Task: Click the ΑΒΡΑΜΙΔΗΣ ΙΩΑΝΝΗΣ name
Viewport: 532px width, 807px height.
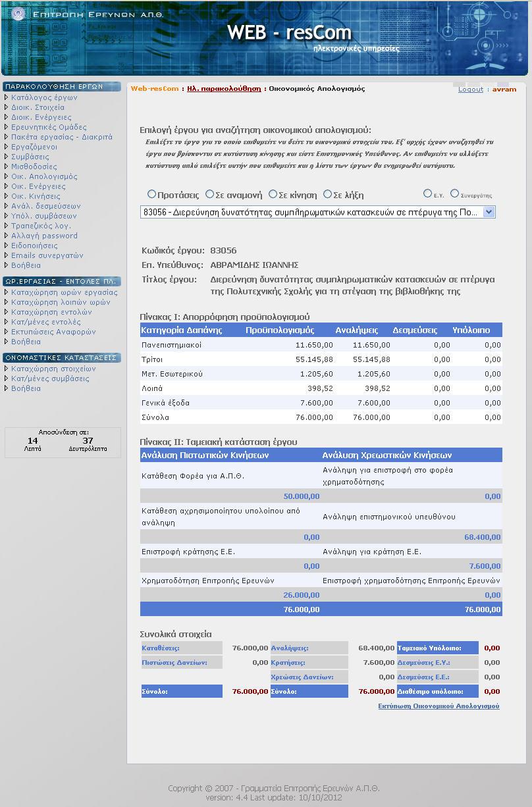Action: (254, 265)
